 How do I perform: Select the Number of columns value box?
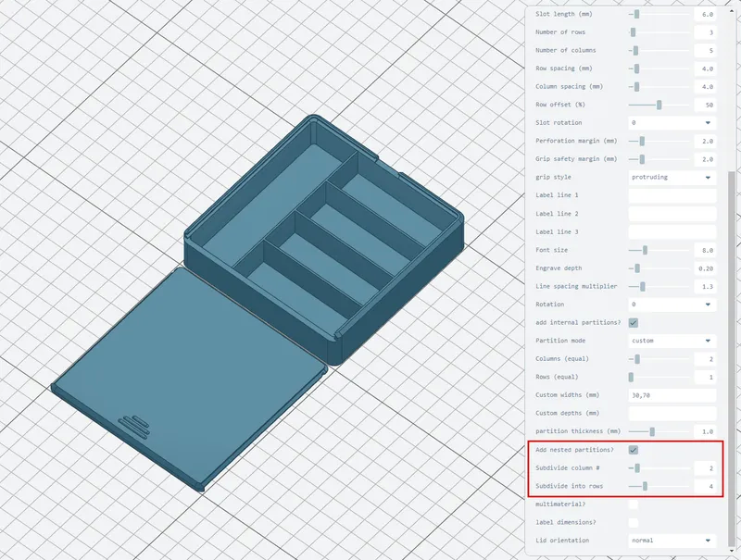(705, 50)
